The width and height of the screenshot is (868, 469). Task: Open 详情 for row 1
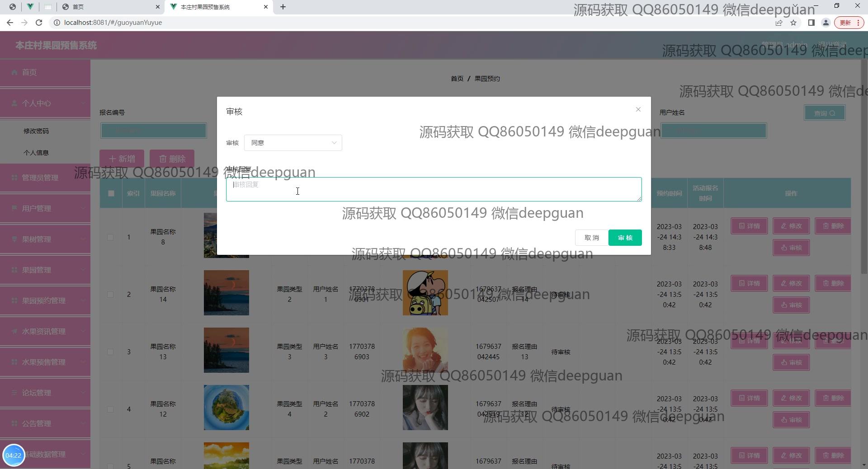coord(749,226)
